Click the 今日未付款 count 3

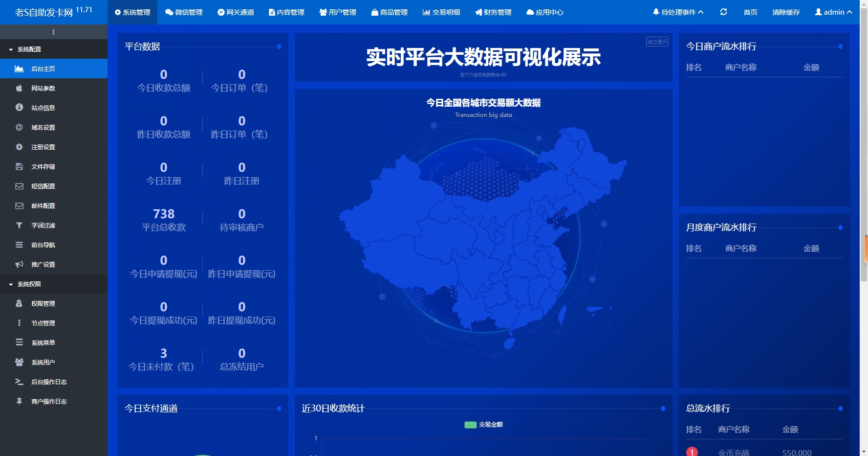164,353
